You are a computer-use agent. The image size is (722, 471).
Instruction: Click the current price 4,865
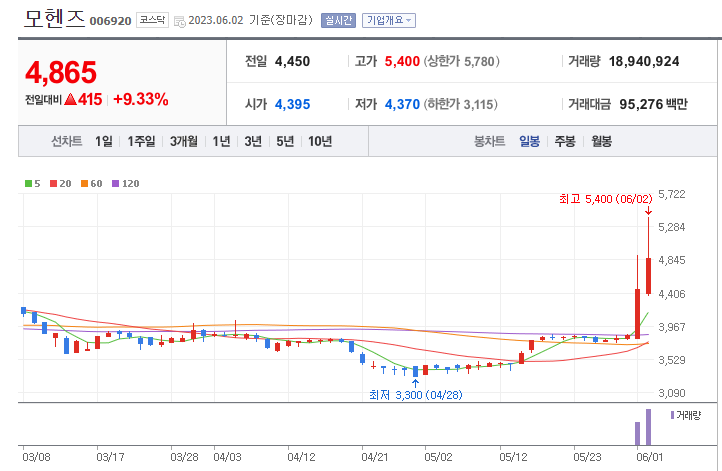(61, 73)
